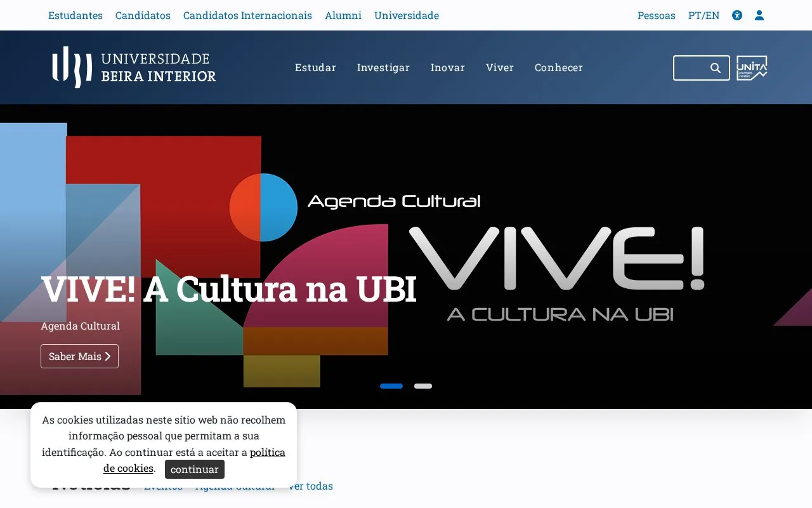Open the Ver todas news link
This screenshot has width=812, height=508.
(310, 486)
